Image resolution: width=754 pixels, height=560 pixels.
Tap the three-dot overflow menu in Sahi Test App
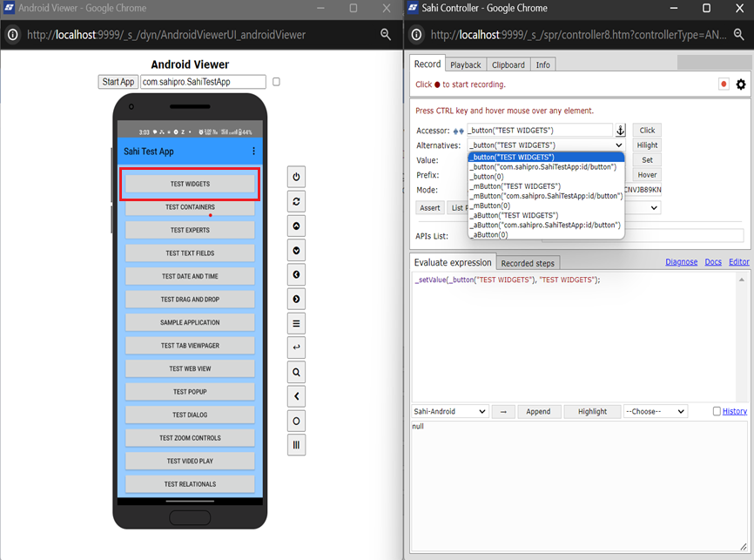(253, 151)
